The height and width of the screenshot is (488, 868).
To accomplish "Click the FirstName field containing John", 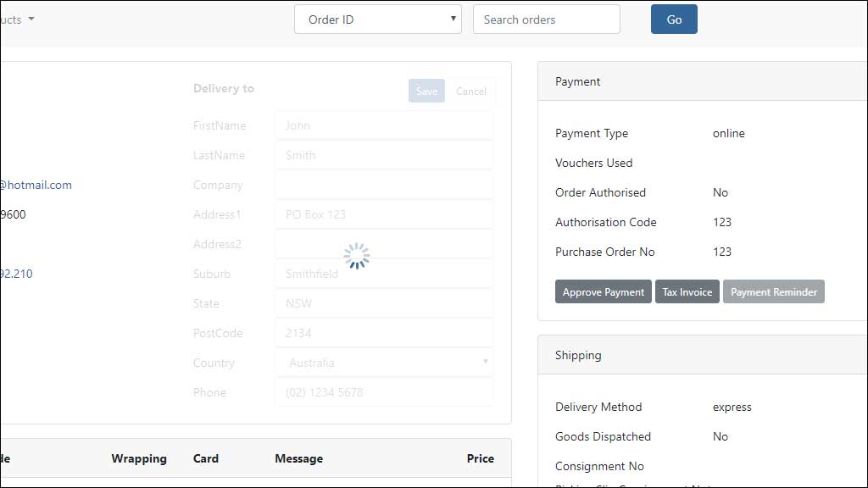I will pos(384,125).
